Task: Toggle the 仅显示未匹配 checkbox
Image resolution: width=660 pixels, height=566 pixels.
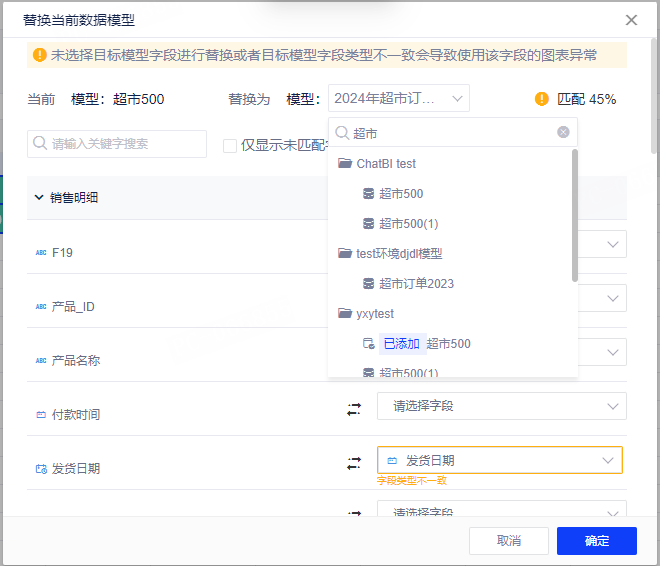Action: pyautogui.click(x=230, y=145)
